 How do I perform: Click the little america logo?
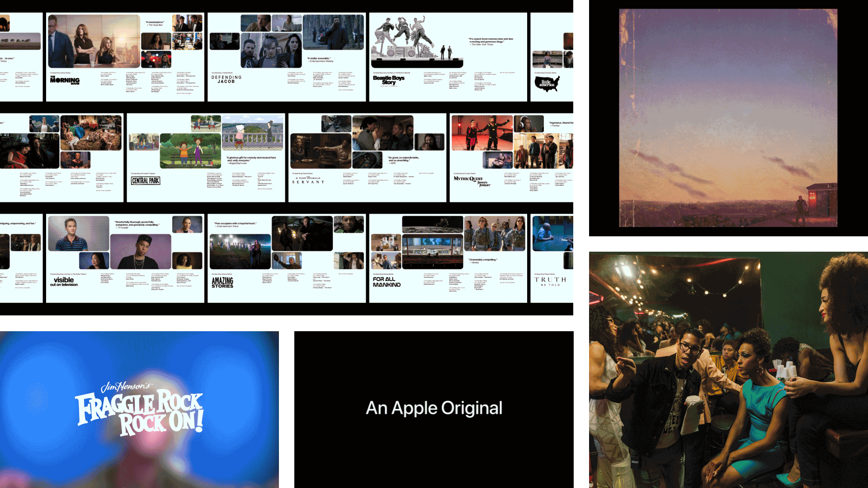point(547,84)
